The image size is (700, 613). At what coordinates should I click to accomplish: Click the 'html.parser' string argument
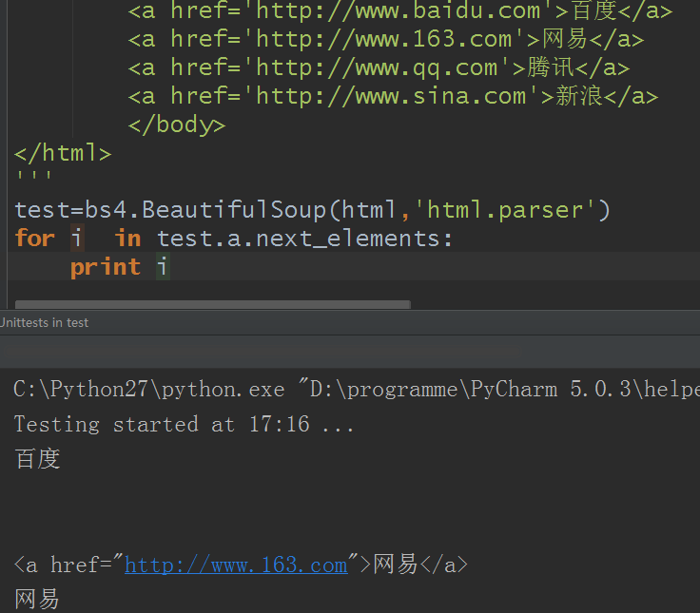(x=505, y=210)
